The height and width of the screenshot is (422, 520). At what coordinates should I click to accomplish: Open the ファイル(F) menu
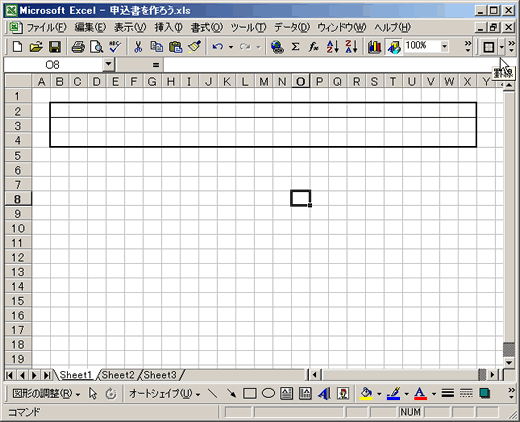pyautogui.click(x=47, y=27)
